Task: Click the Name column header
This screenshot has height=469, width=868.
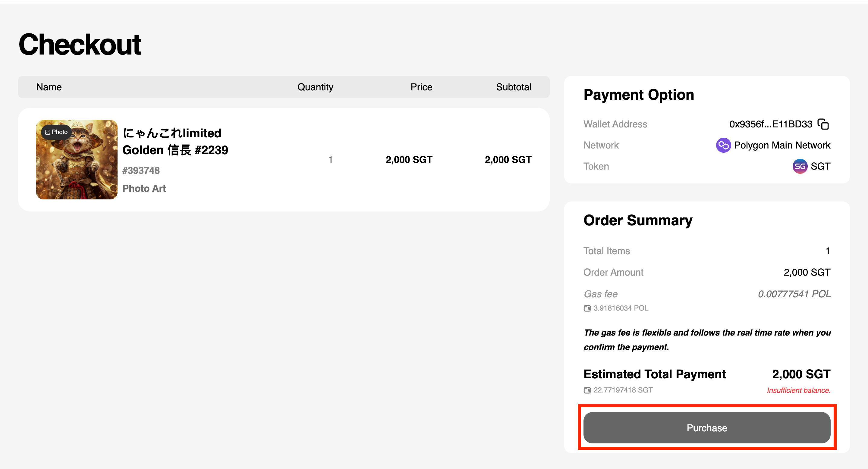Action: point(49,87)
